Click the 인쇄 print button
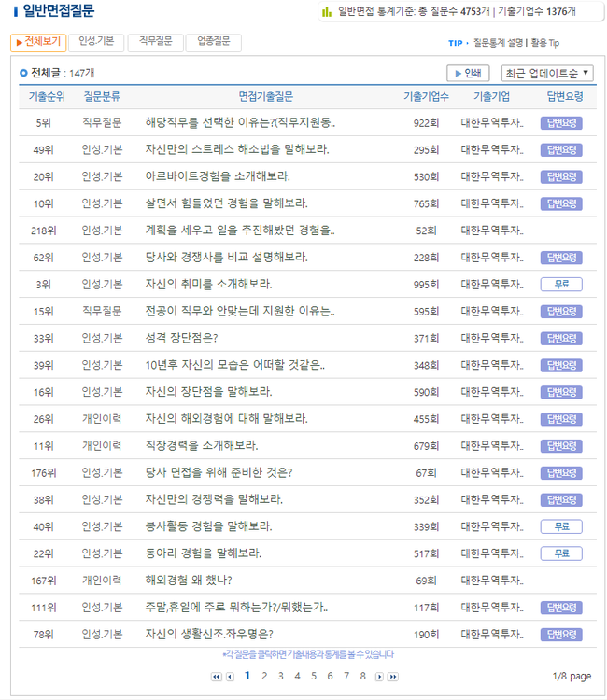Image resolution: width=607 pixels, height=700 pixels. coord(468,73)
